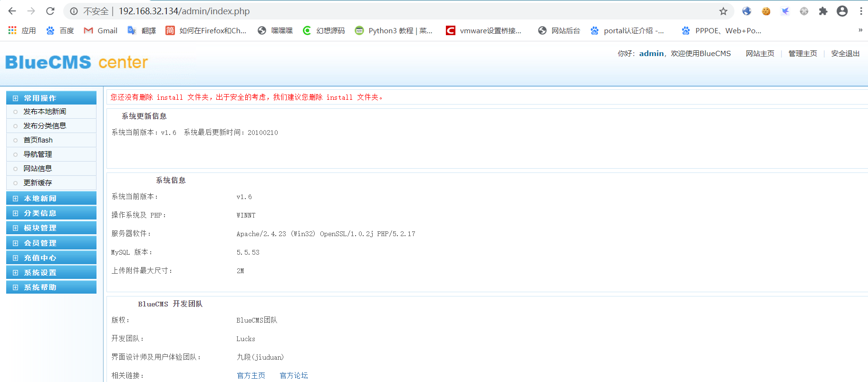This screenshot has width=868, height=382.
Task: Click the 九段(jiuduan) designer text
Action: pyautogui.click(x=260, y=357)
